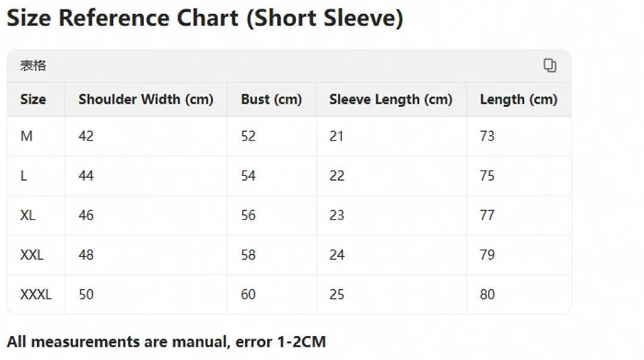Click shoulder width value 42
Image resolution: width=644 pixels, height=360 pixels.
(x=86, y=136)
